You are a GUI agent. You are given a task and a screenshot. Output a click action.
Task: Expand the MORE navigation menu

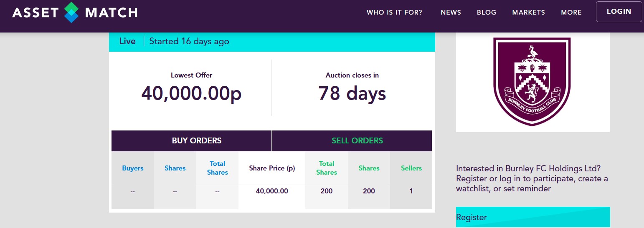pyautogui.click(x=571, y=13)
